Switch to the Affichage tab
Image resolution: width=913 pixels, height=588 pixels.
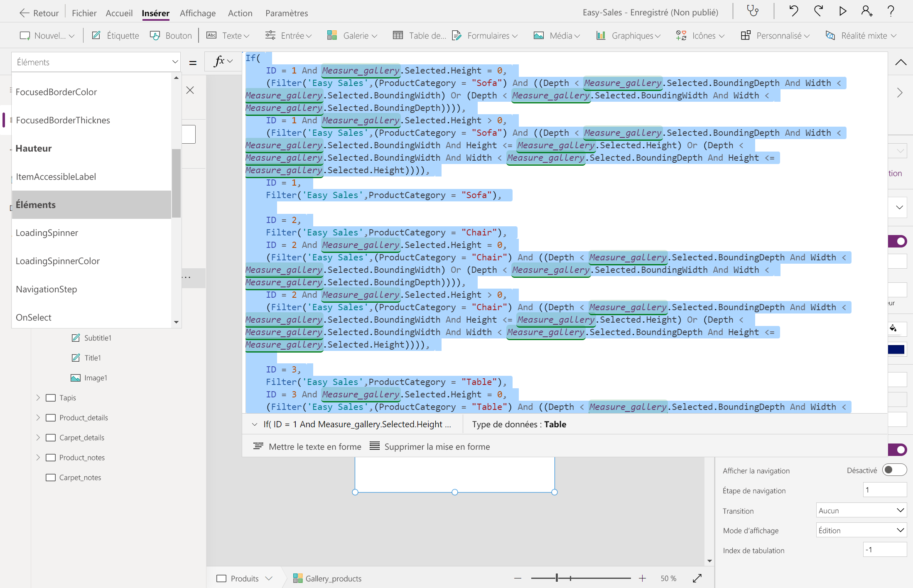click(x=198, y=13)
